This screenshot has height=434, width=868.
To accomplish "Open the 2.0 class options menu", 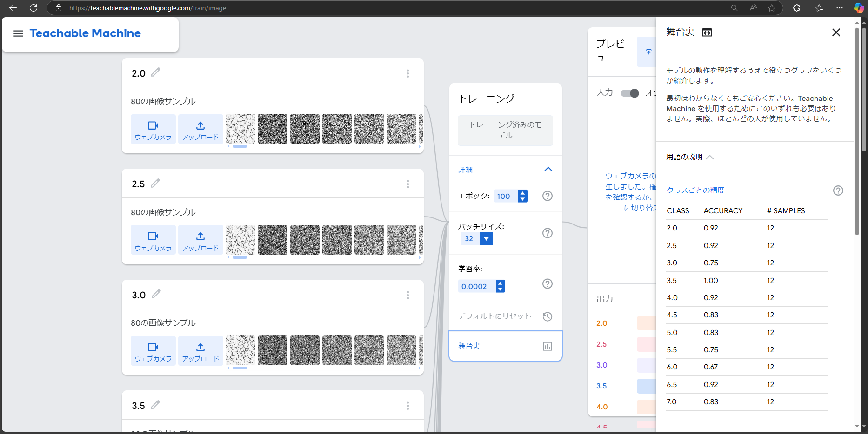I will [x=408, y=73].
